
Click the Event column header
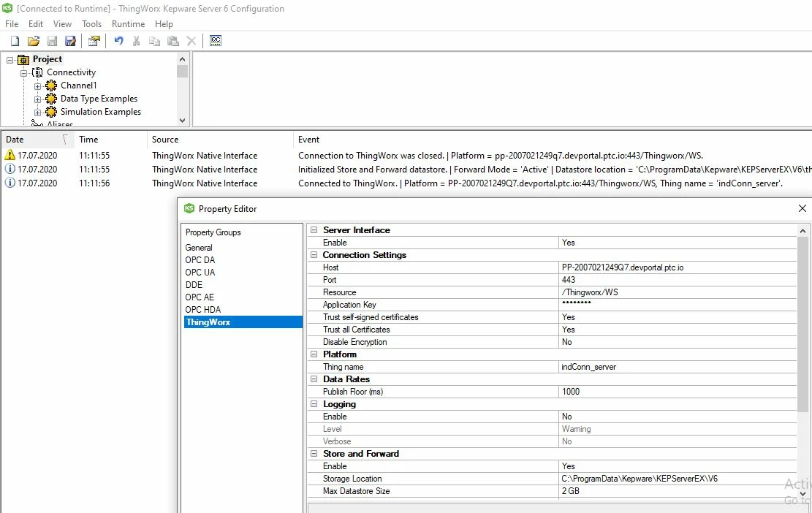tap(552, 140)
